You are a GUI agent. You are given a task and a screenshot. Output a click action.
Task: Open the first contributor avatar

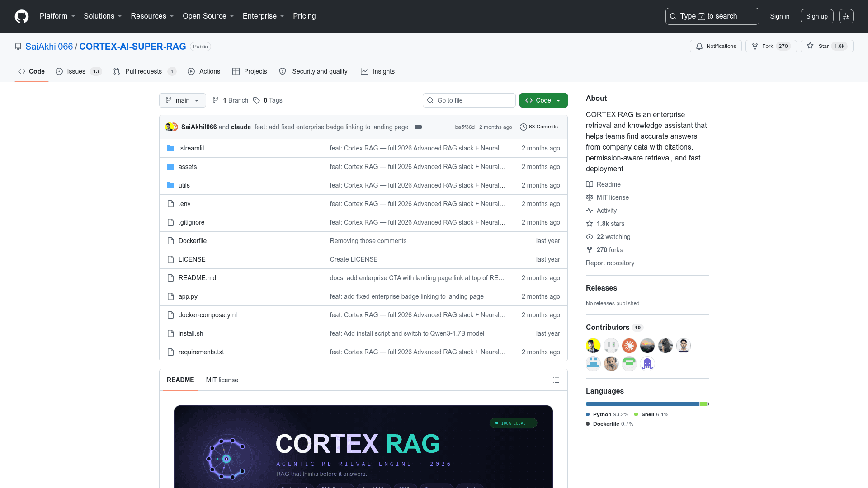(x=593, y=346)
